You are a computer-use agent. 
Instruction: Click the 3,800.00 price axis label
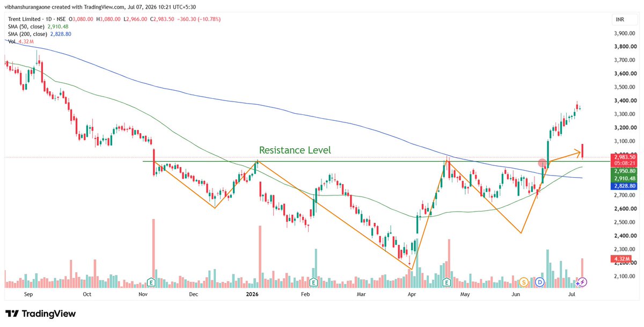[x=626, y=47]
